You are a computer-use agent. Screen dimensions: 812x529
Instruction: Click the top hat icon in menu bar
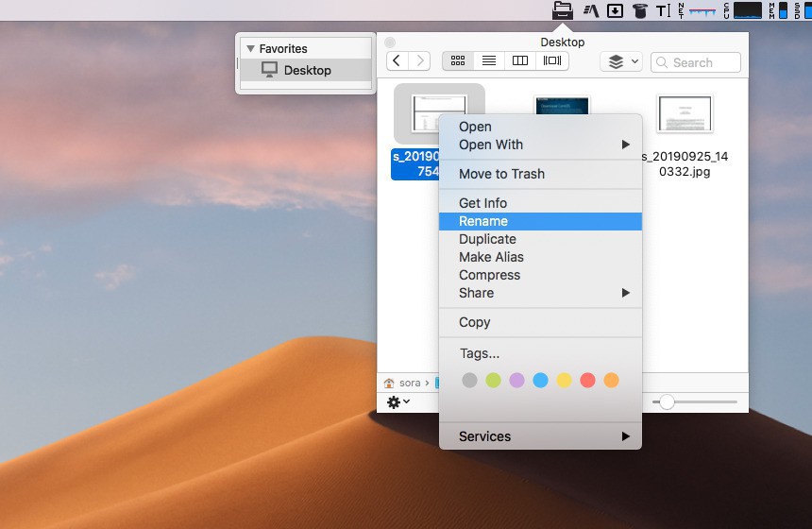point(640,10)
